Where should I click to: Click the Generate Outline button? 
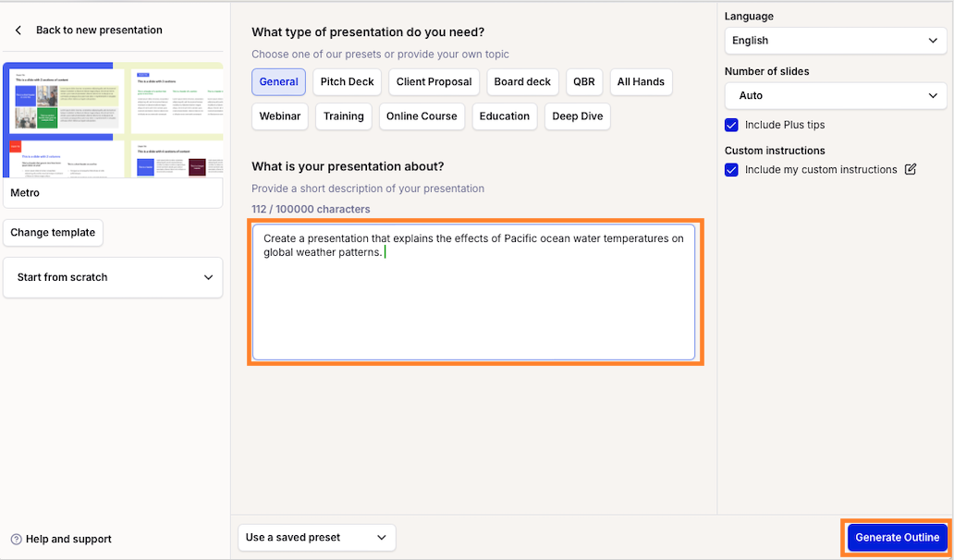coord(897,538)
